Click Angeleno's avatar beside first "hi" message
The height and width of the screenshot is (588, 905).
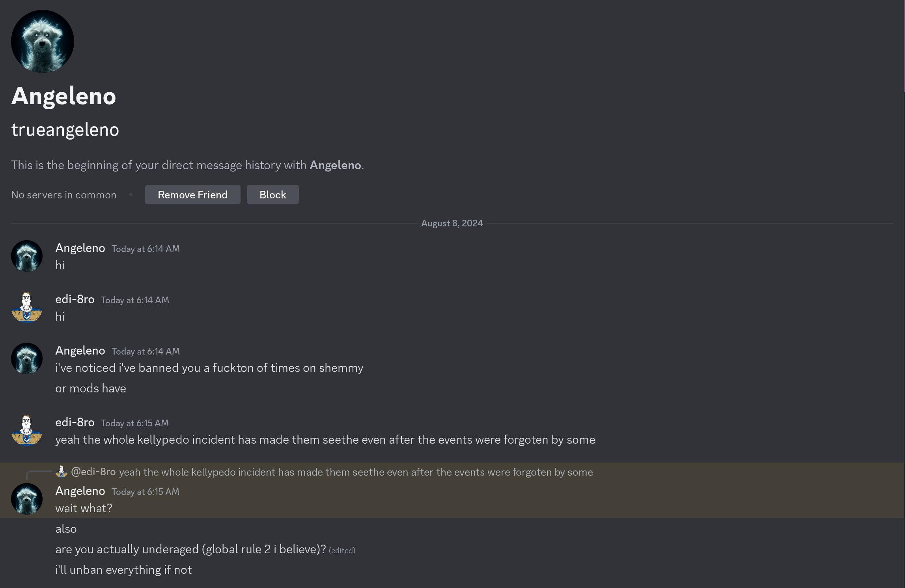[x=27, y=256]
